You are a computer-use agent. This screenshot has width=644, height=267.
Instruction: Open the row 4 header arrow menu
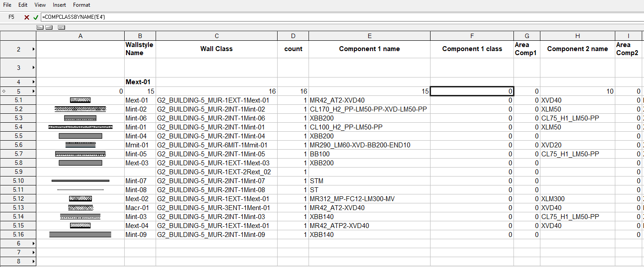(34, 82)
